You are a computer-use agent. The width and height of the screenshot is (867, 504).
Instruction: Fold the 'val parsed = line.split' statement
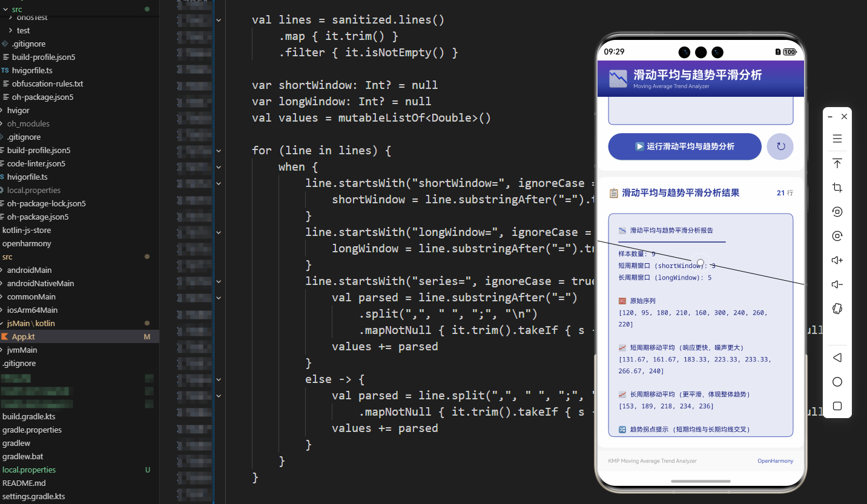tap(219, 396)
